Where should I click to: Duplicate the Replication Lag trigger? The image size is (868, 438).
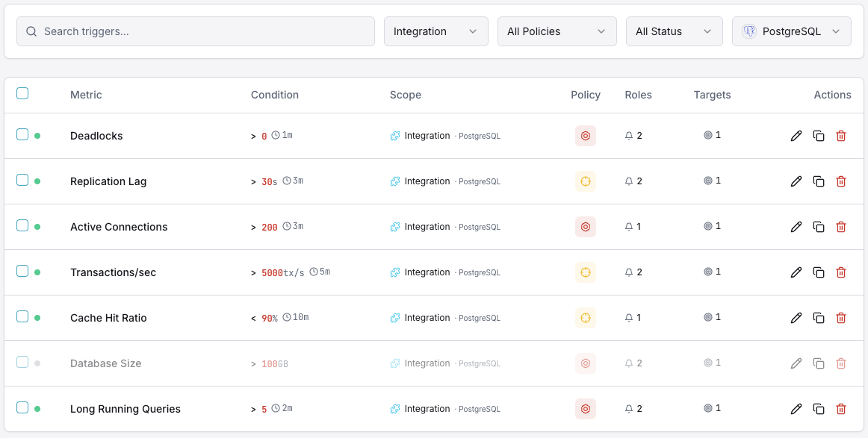click(x=819, y=181)
